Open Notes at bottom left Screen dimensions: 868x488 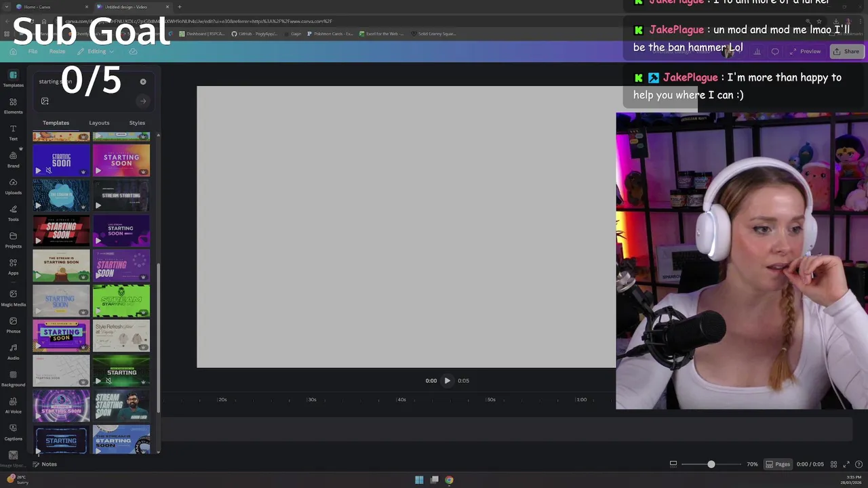pyautogui.click(x=45, y=464)
